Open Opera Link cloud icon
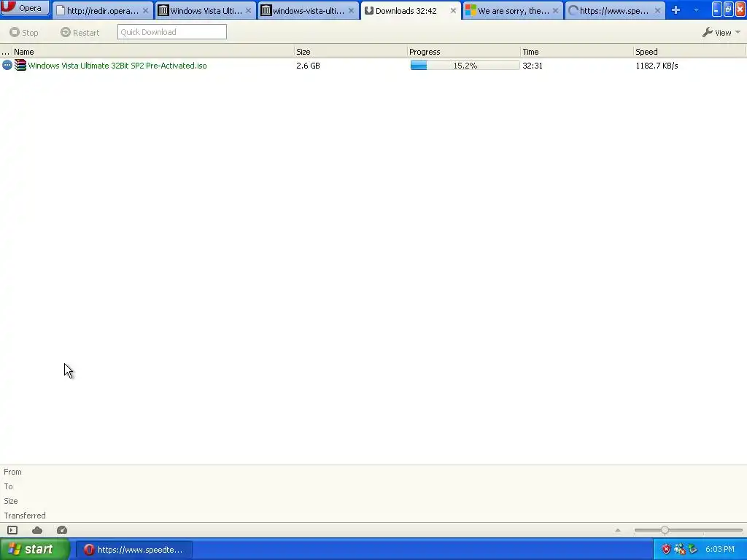This screenshot has height=560, width=747. [x=37, y=530]
